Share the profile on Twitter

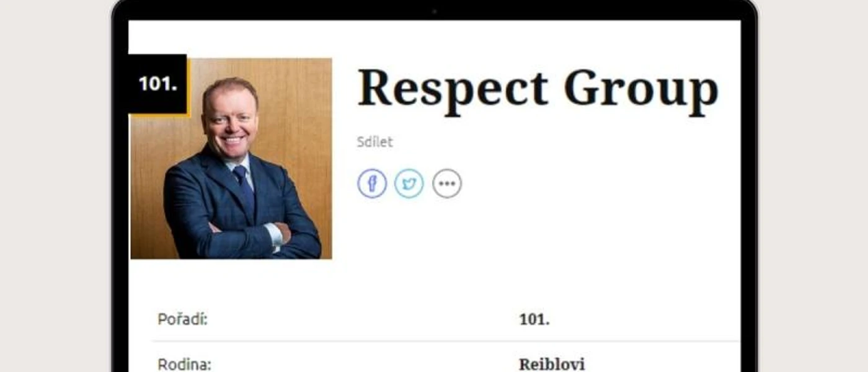coord(409,184)
